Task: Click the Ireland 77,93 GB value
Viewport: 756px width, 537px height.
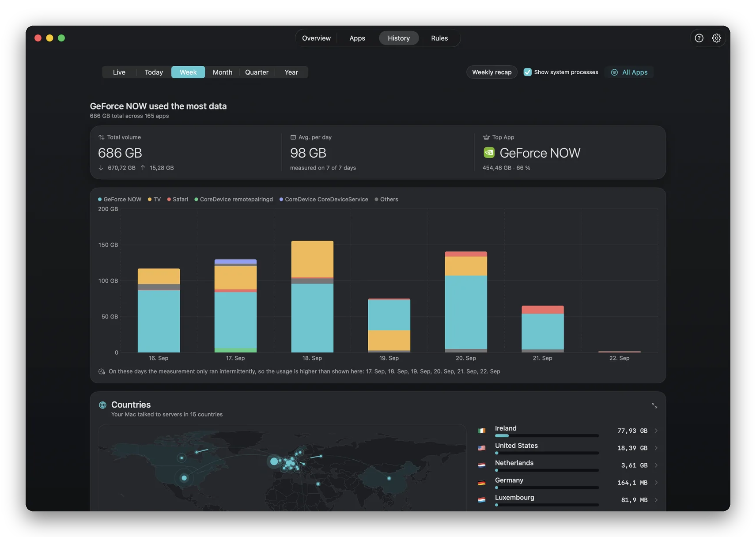Action: 632,431
